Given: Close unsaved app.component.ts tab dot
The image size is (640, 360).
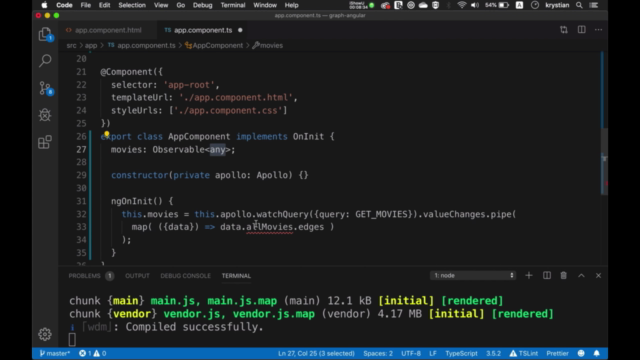Looking at the screenshot, I should [x=240, y=30].
